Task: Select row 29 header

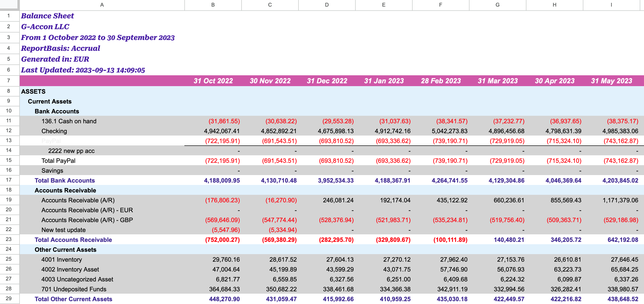Action: click(9, 299)
